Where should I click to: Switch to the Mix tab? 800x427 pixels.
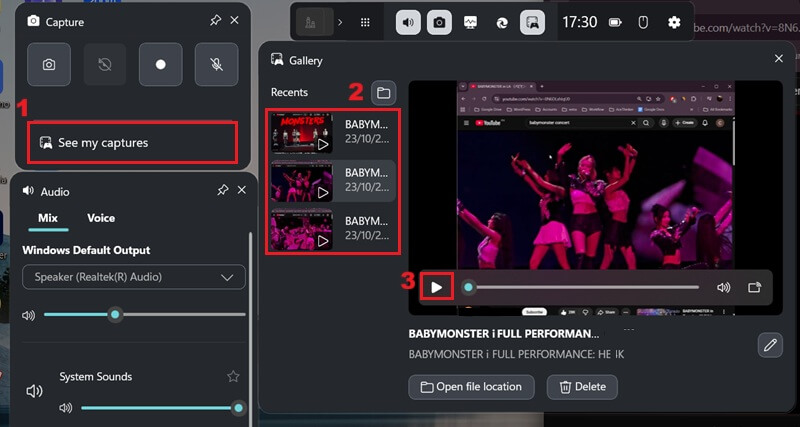point(48,218)
